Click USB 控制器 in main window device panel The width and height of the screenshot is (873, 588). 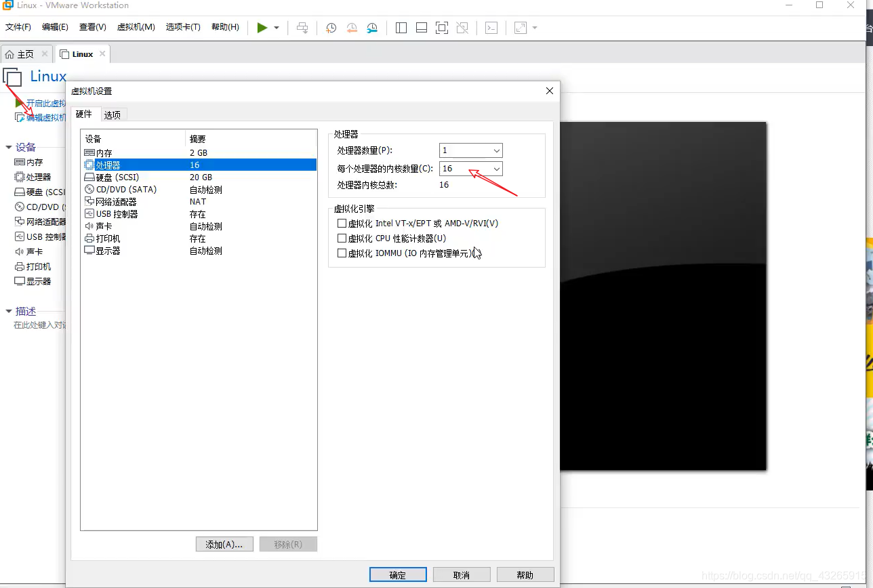40,237
